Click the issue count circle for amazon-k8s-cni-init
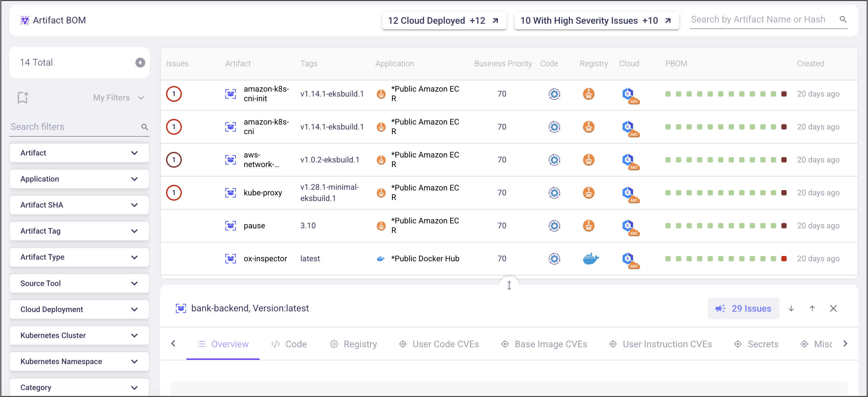Screen dimensions: 868x397 (x=174, y=94)
